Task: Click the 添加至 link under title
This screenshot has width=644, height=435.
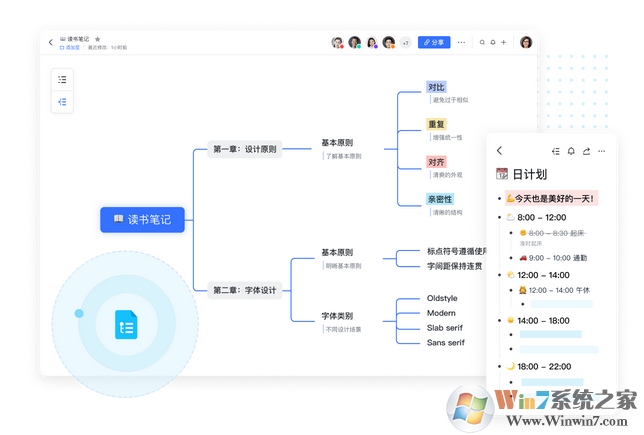Action: 70,48
